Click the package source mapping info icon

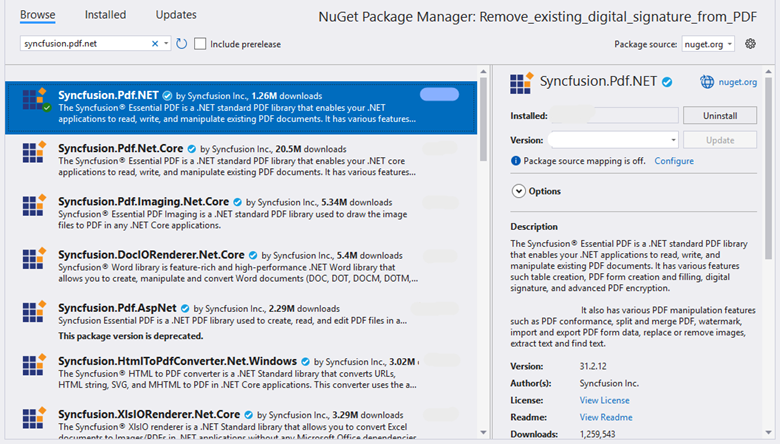click(516, 161)
